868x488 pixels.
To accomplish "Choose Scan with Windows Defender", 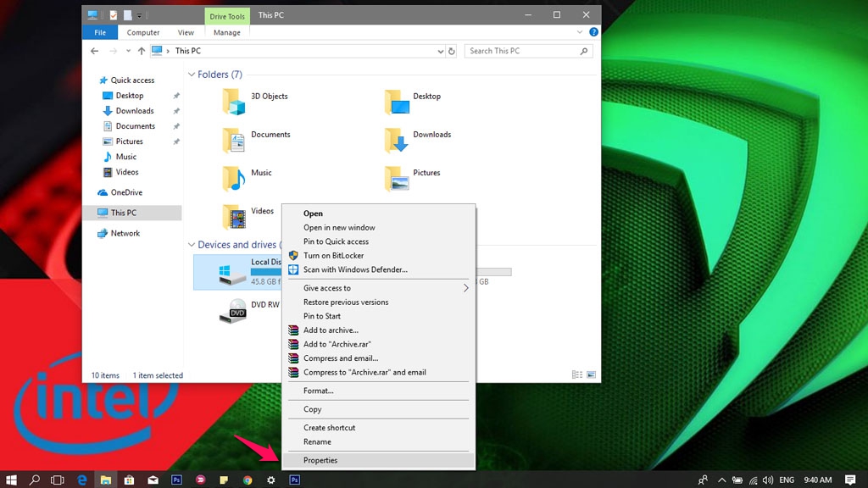I will [379, 269].
